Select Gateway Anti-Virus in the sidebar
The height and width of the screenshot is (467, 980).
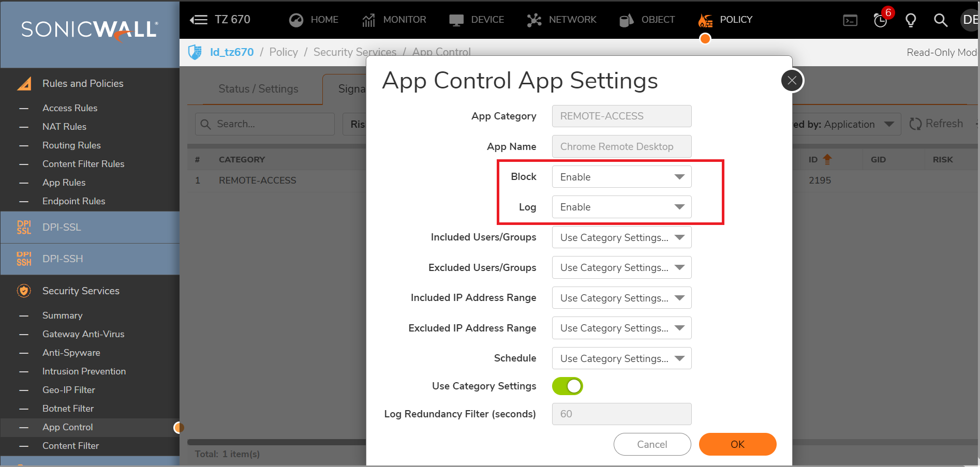[83, 334]
